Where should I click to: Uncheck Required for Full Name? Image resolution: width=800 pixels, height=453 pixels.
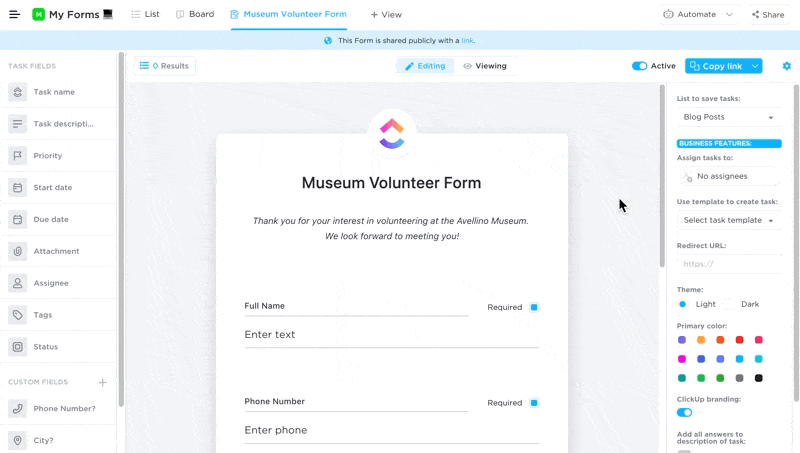coord(534,307)
